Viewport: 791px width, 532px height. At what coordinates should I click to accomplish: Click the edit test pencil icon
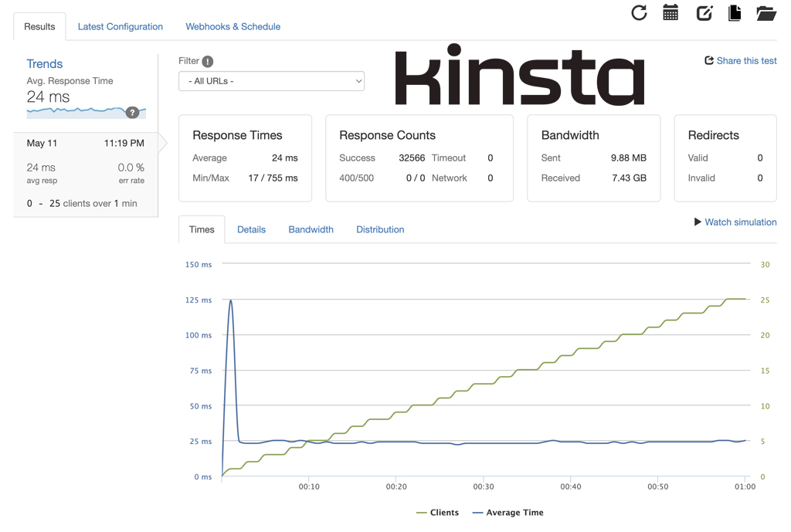click(x=704, y=12)
